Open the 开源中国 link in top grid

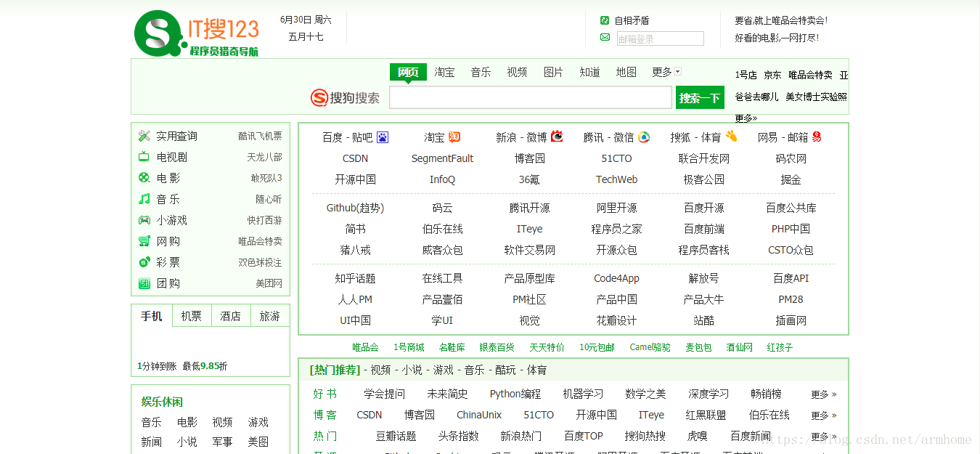tap(355, 179)
